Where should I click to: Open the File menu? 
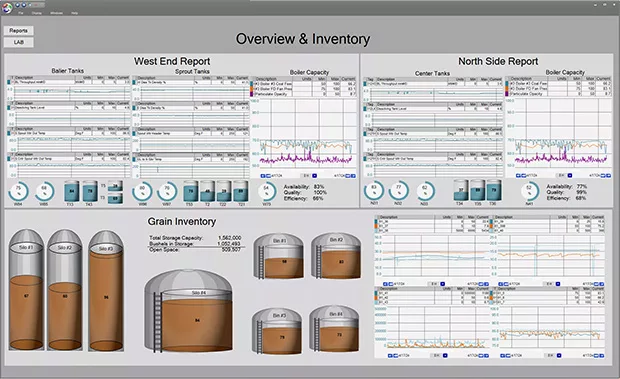(x=21, y=13)
